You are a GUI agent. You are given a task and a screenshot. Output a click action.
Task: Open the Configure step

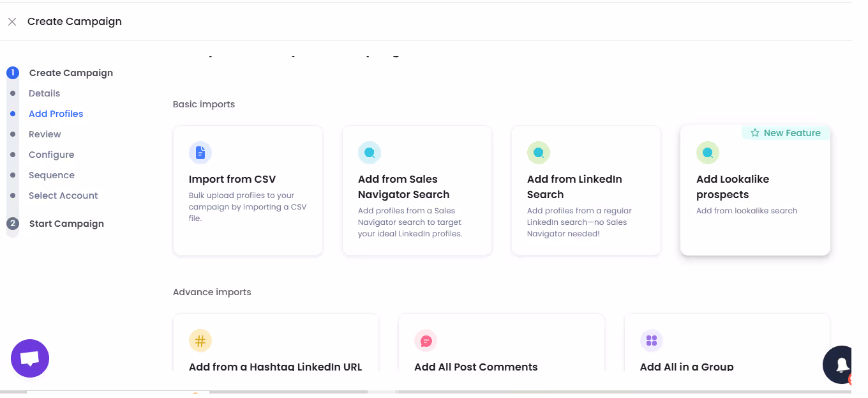[51, 154]
